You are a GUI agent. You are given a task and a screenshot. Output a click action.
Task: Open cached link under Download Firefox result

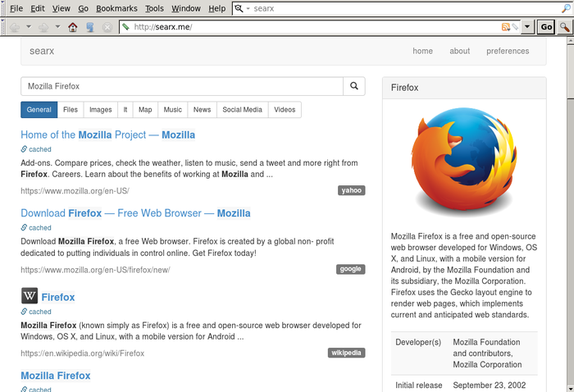pyautogui.click(x=36, y=228)
